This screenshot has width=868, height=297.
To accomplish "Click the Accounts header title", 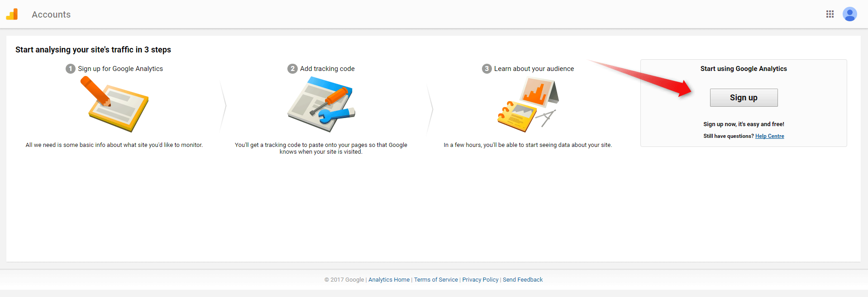I will click(x=51, y=14).
